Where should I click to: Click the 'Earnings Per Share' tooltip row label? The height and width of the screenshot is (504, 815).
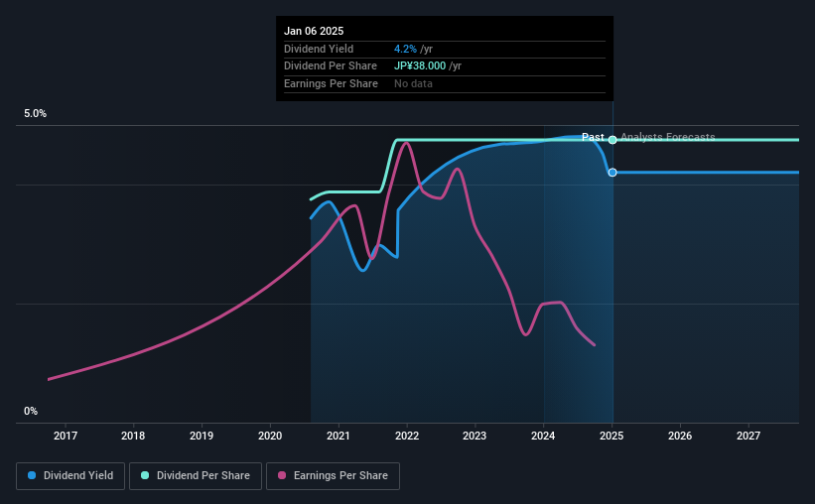coord(332,83)
